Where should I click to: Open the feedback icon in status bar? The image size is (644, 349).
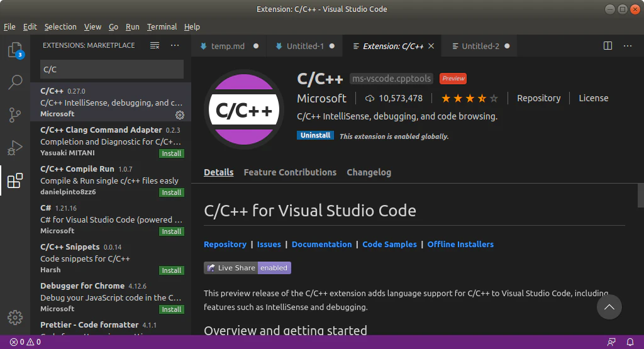point(611,341)
